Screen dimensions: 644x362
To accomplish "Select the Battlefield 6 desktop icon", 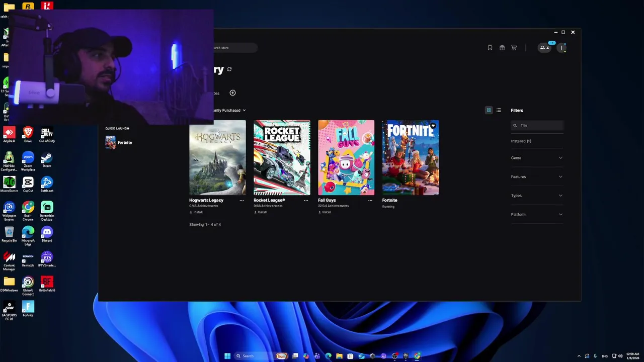I will pos(47,284).
